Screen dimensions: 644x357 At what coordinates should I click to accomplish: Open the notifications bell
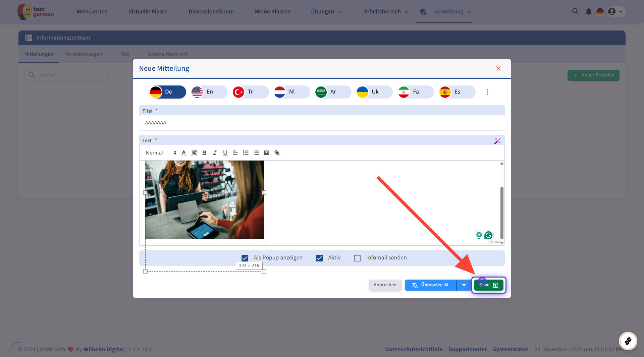click(x=588, y=12)
